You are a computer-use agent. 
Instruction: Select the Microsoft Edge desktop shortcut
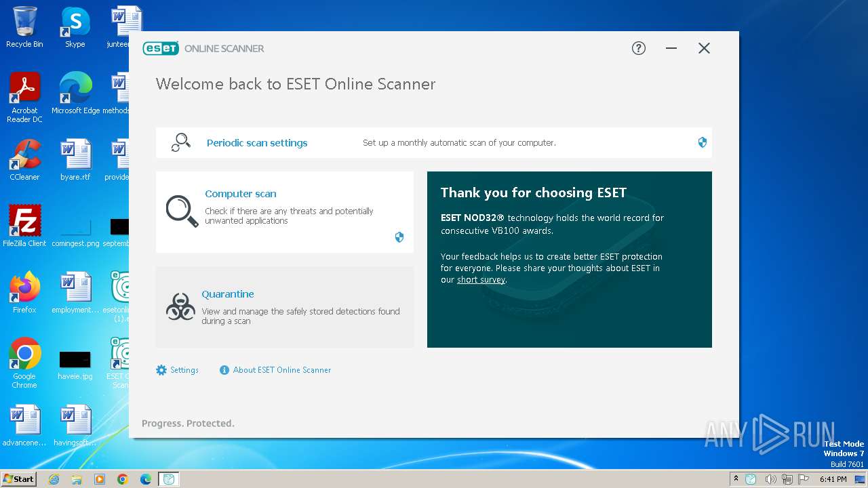(x=75, y=94)
